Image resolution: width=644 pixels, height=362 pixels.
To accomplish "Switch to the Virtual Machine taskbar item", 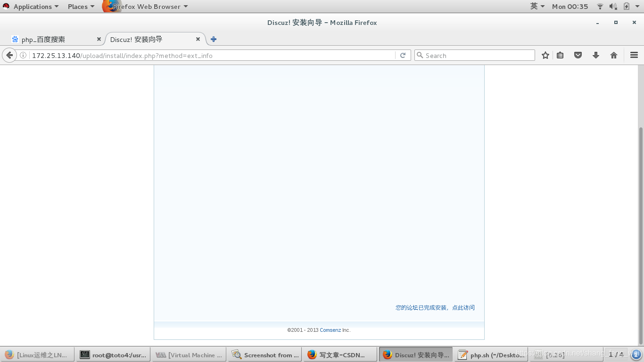I will pyautogui.click(x=189, y=354).
